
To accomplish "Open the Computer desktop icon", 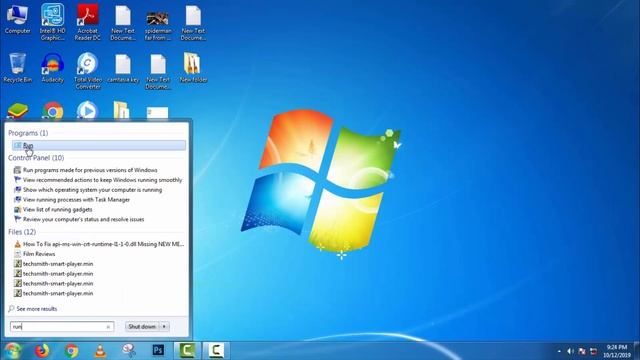I will pos(18,20).
